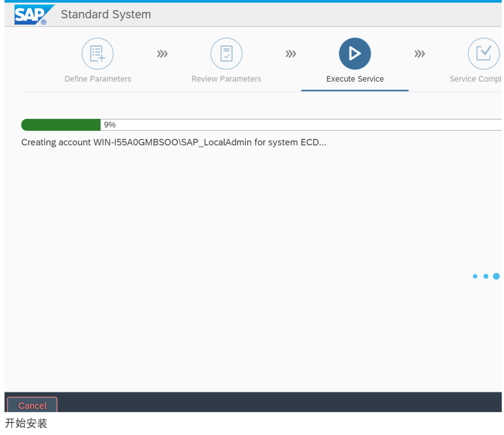Open the Service Completed tab label
Viewport: 504px width, 435px height.
point(476,79)
